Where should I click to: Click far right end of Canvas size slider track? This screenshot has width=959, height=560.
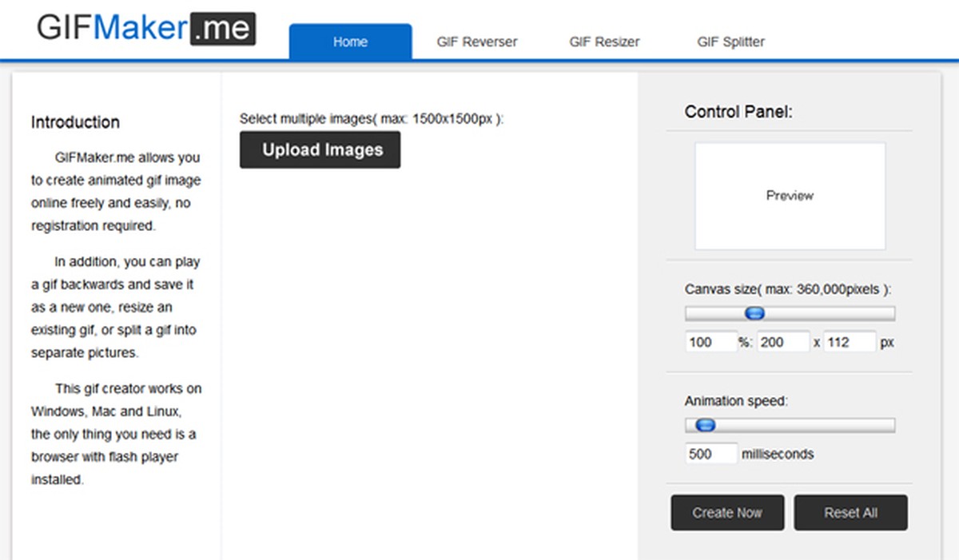click(x=890, y=314)
